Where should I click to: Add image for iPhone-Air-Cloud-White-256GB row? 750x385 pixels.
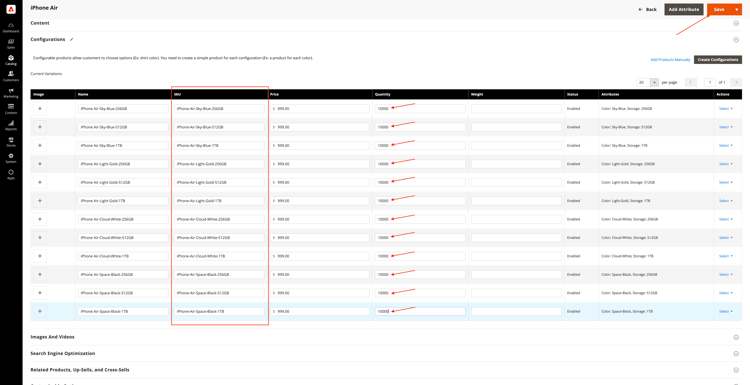tap(40, 219)
